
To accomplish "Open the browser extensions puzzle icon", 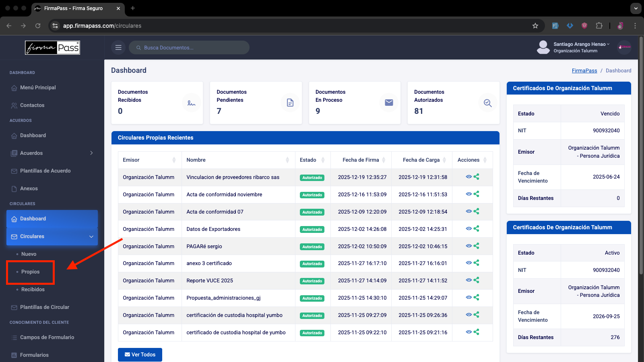I will coord(599,26).
